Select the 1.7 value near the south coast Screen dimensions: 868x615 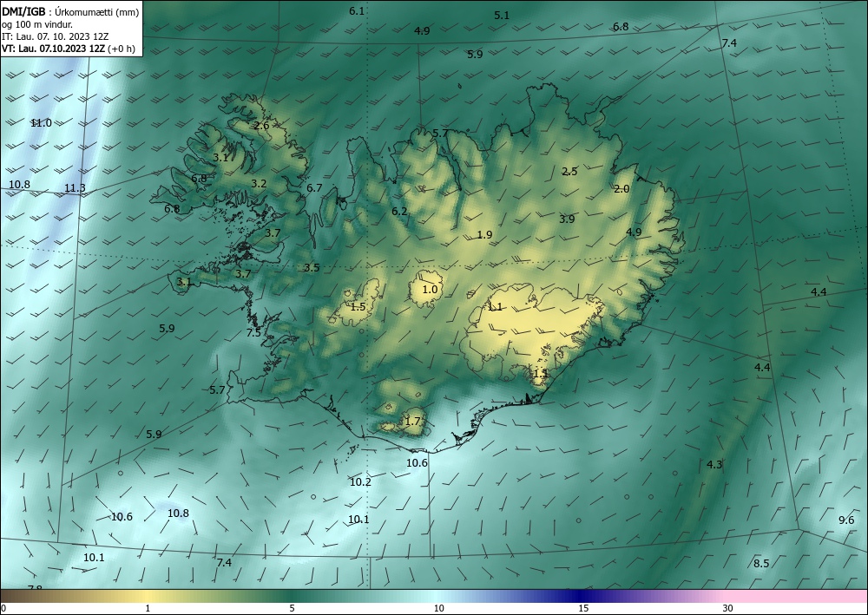(412, 422)
